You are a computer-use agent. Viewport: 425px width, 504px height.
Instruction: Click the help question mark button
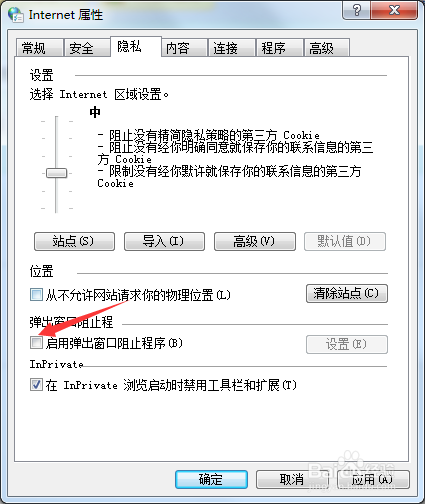coord(357,10)
